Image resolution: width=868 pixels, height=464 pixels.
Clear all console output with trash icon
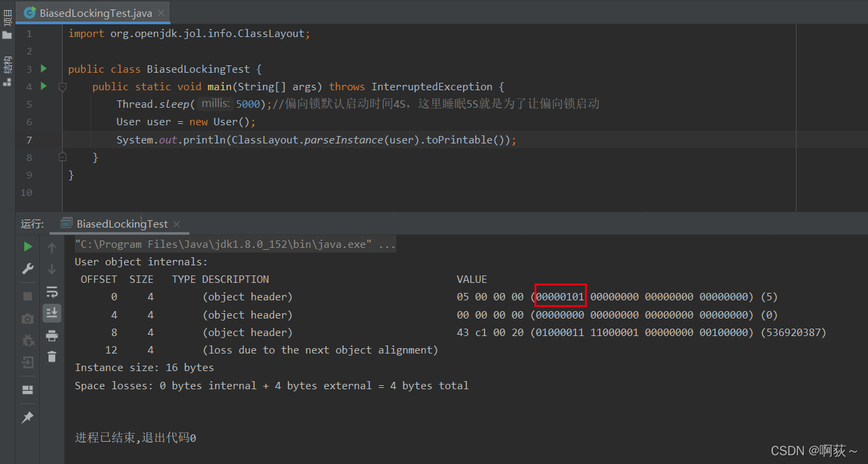[x=52, y=357]
